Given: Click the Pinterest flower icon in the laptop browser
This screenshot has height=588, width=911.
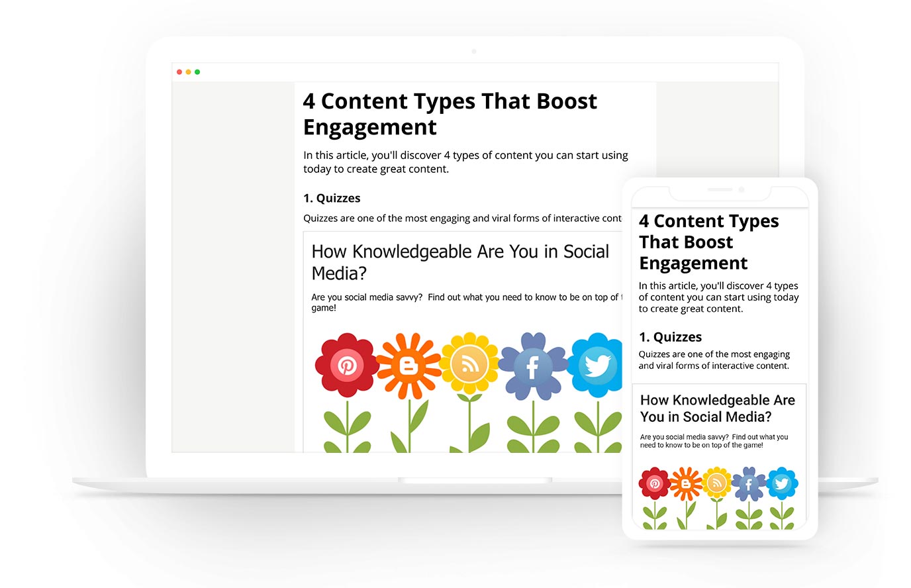Looking at the screenshot, I should tap(346, 365).
